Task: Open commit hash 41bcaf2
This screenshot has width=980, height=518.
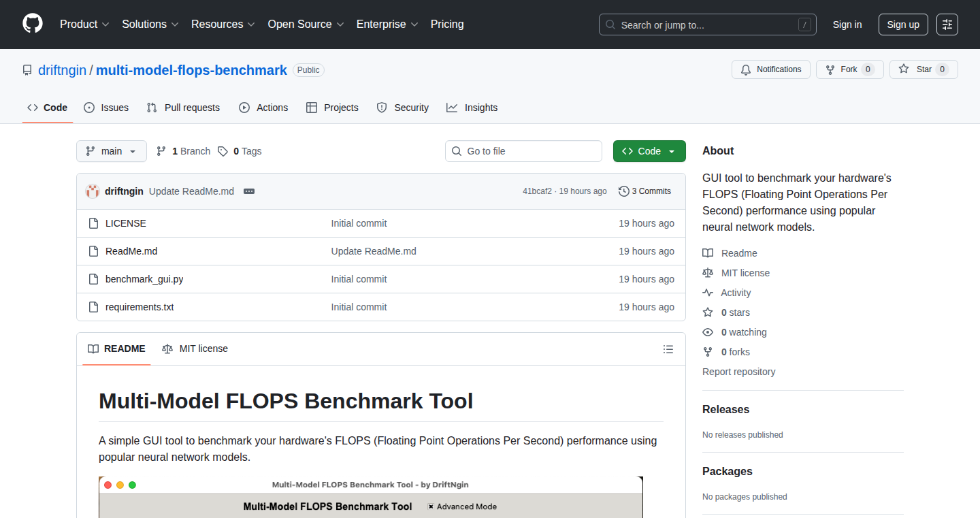Action: pos(537,191)
